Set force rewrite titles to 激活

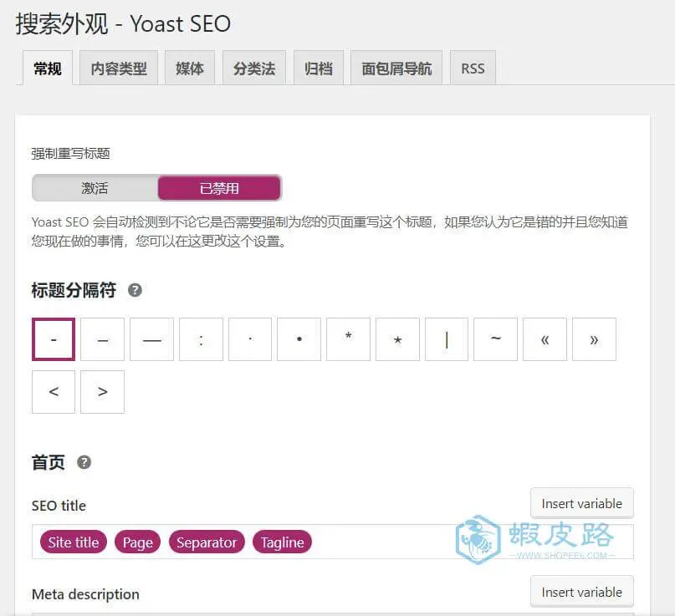tap(95, 188)
